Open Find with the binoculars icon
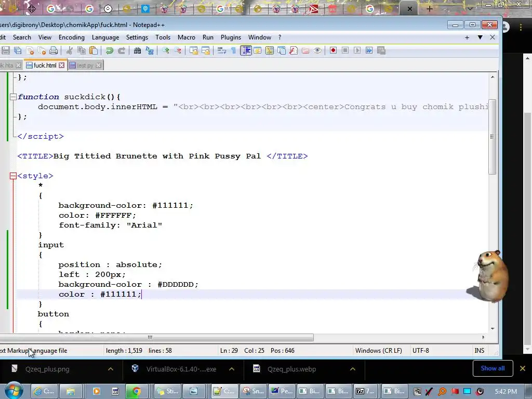This screenshot has width=532, height=399. click(137, 50)
